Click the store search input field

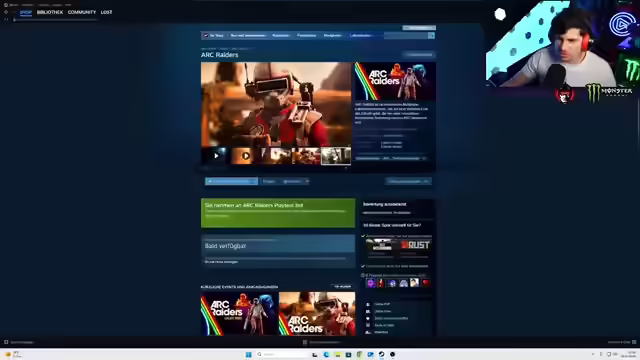coord(406,36)
